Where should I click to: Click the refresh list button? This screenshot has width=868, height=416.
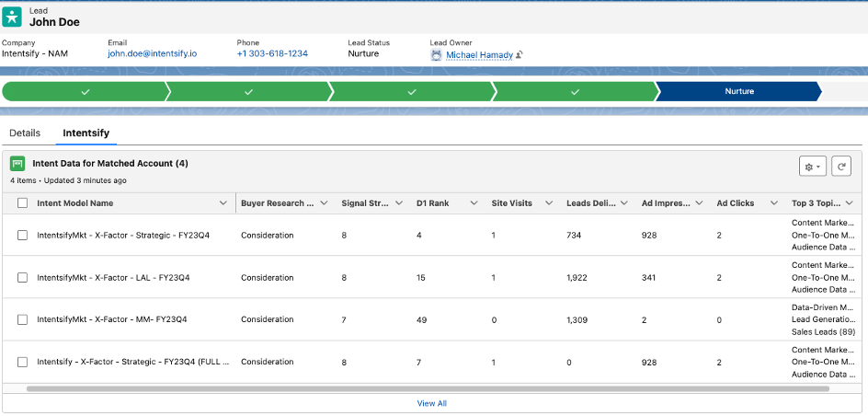(840, 167)
